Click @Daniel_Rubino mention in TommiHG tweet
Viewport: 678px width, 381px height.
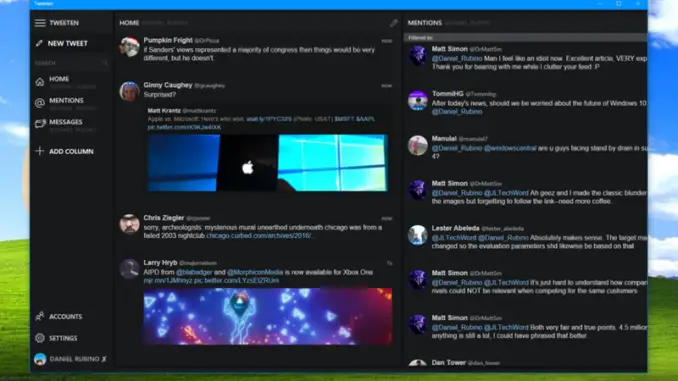[x=457, y=112]
